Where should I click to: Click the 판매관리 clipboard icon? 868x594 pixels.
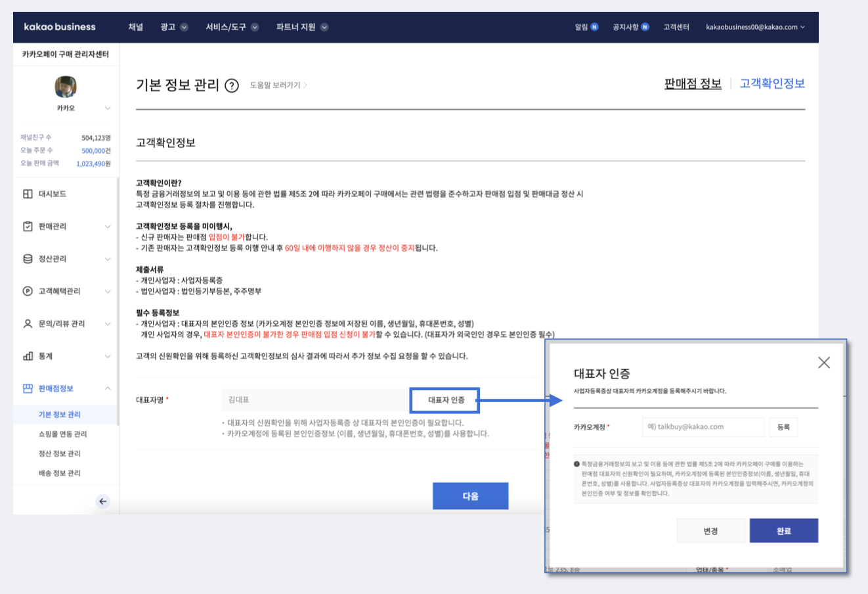(28, 226)
